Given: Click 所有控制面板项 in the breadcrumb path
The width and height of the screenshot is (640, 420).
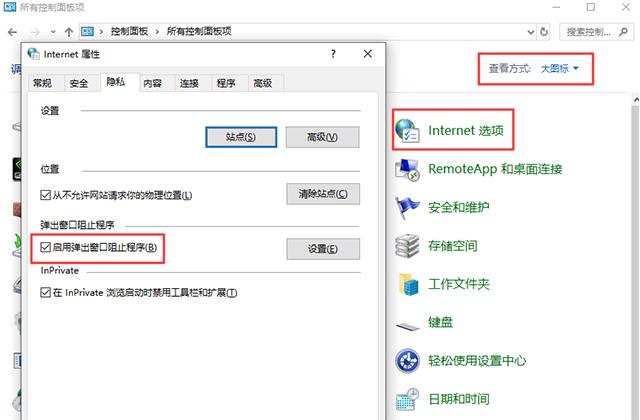Looking at the screenshot, I should pyautogui.click(x=199, y=31).
